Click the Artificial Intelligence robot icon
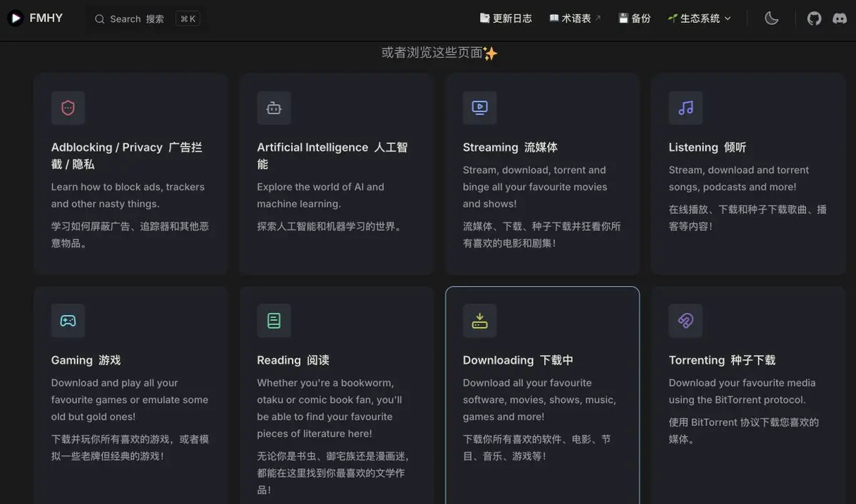The width and height of the screenshot is (856, 504). 274,108
